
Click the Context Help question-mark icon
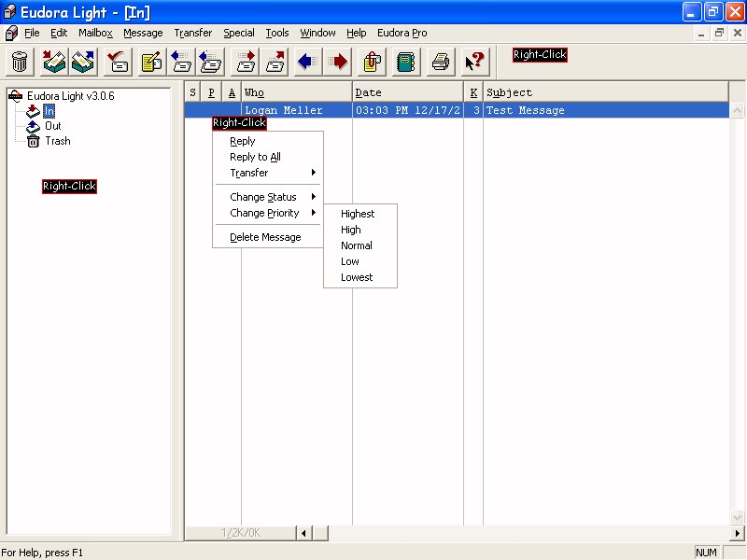click(x=475, y=62)
